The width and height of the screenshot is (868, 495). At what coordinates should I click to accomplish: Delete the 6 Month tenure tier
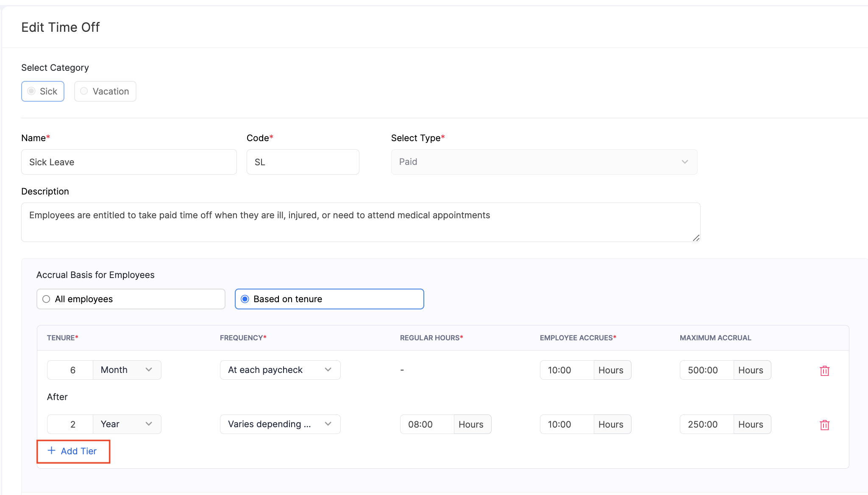tap(824, 371)
